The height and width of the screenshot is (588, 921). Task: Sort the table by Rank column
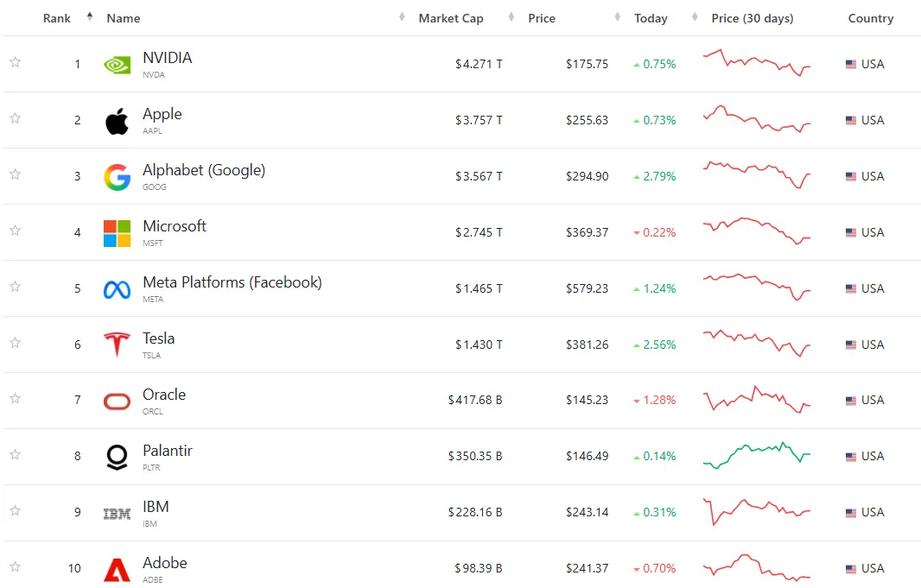click(57, 18)
